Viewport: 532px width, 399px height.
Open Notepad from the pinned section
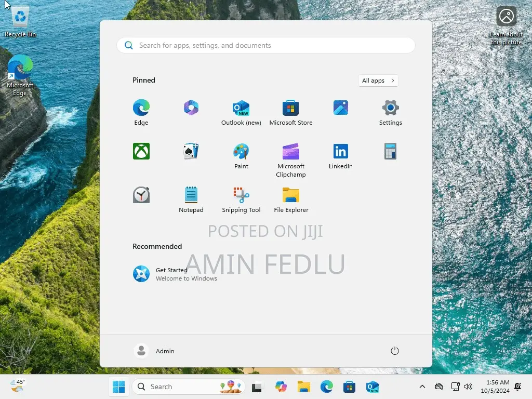pos(191,196)
